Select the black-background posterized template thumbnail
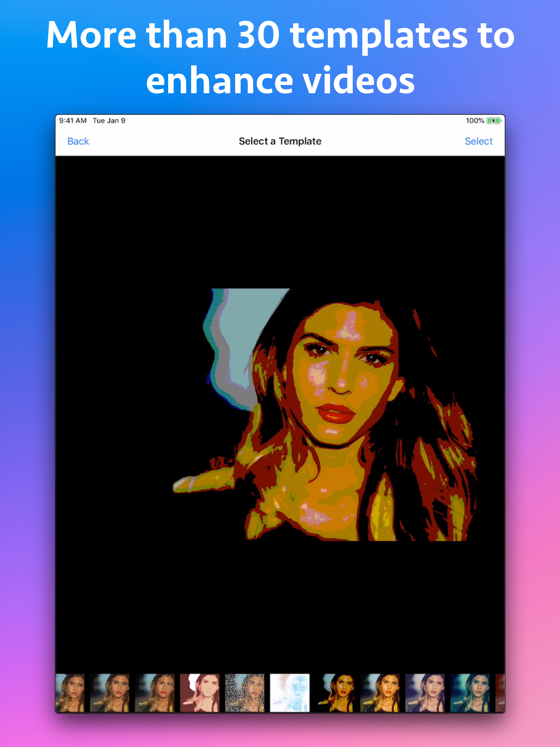This screenshot has width=560, height=747. [x=335, y=693]
